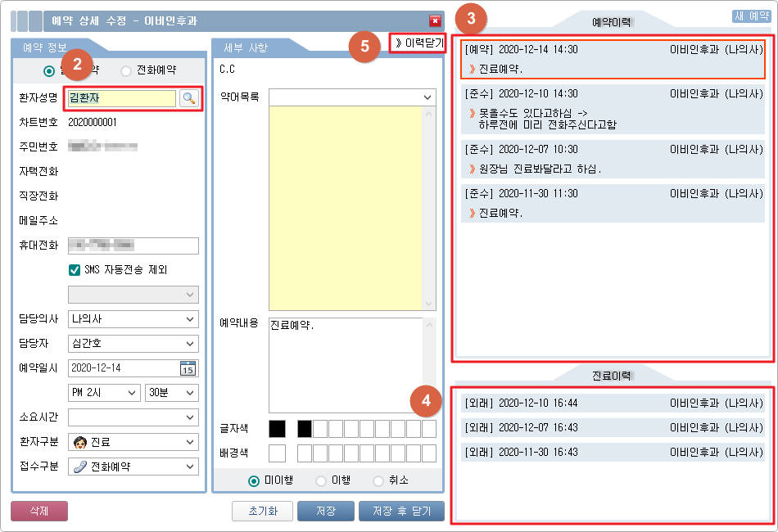Close the reservation edit dialog window
The width and height of the screenshot is (778, 532).
click(435, 21)
